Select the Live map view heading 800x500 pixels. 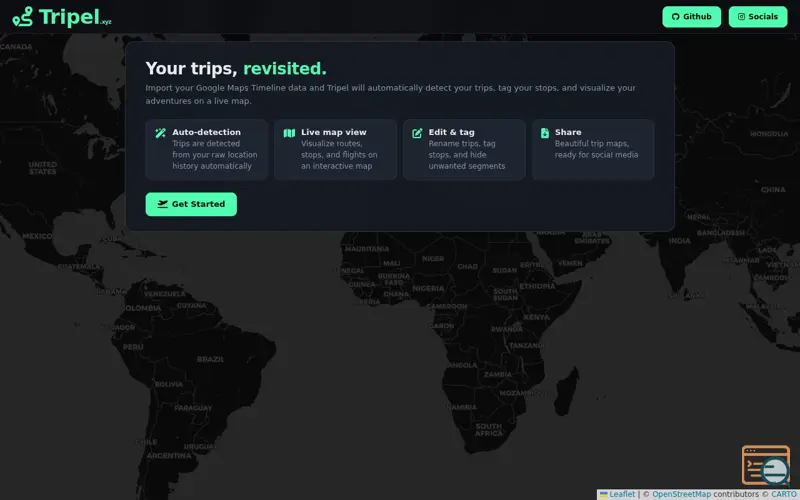[333, 132]
